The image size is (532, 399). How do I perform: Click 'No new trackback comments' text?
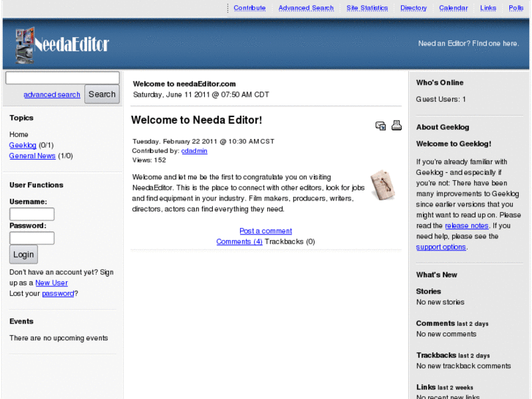coord(463,366)
